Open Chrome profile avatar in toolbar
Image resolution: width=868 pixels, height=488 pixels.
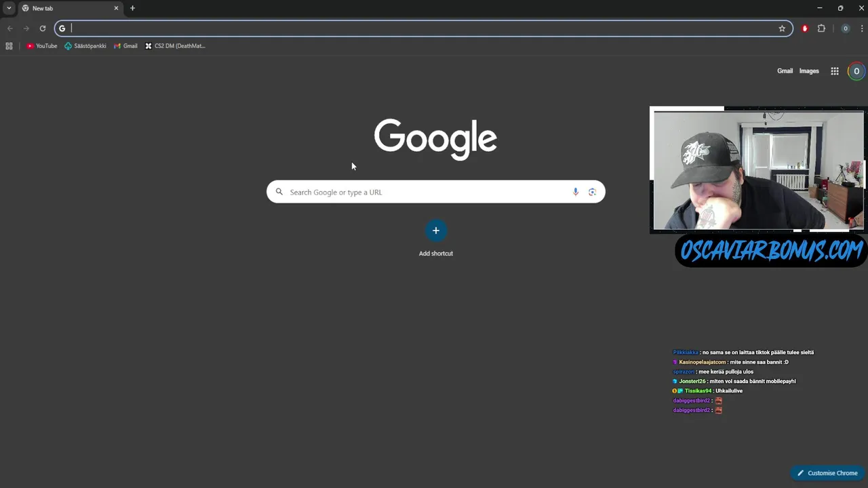click(x=845, y=28)
